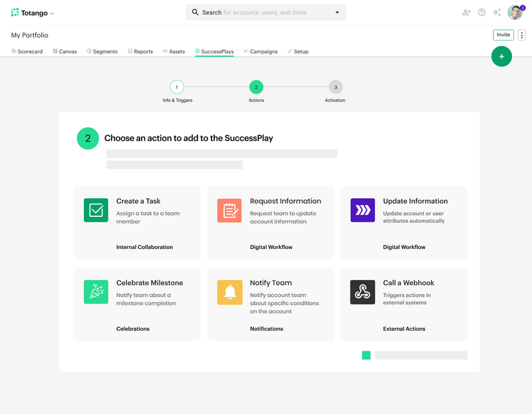Click the green plus create button
The height and width of the screenshot is (414, 532).
pos(501,57)
